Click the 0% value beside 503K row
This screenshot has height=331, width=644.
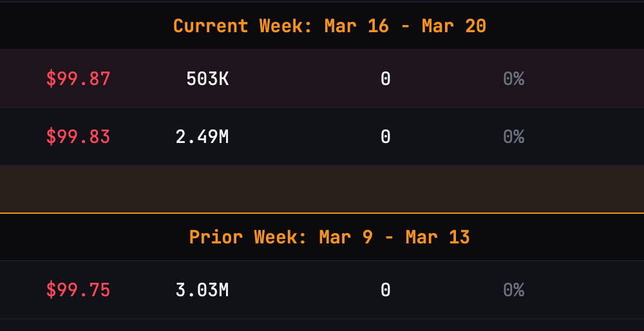pos(513,79)
